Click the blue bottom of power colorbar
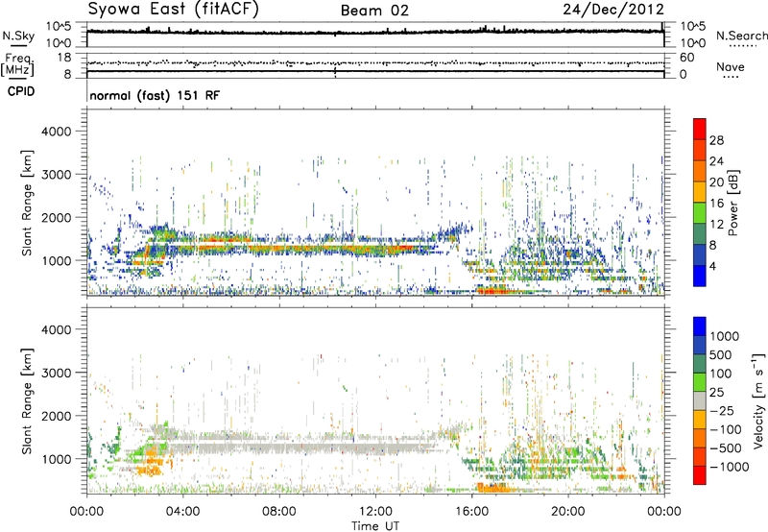The image size is (768, 532). (x=700, y=275)
